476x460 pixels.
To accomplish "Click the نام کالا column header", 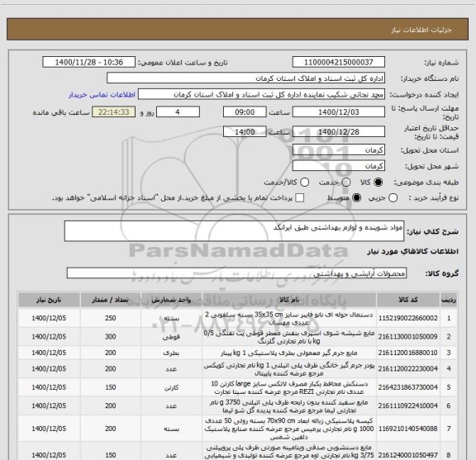I will pyautogui.click(x=288, y=300).
